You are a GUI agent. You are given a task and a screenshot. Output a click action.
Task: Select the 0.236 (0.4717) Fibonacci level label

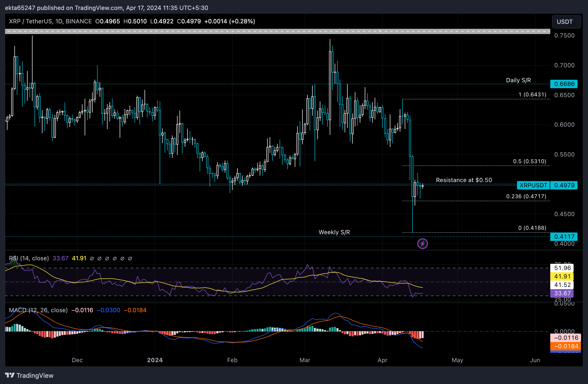click(x=526, y=196)
